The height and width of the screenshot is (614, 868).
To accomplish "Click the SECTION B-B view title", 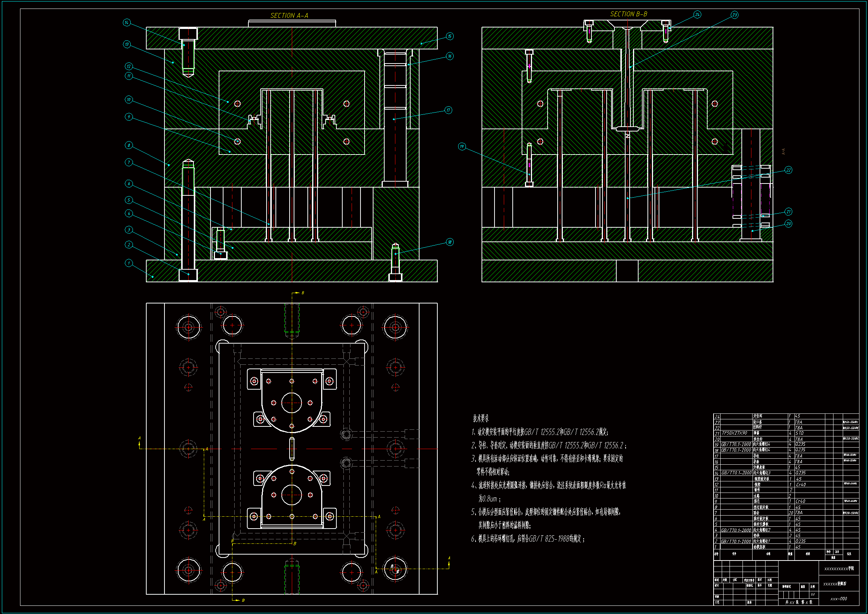I will (628, 14).
